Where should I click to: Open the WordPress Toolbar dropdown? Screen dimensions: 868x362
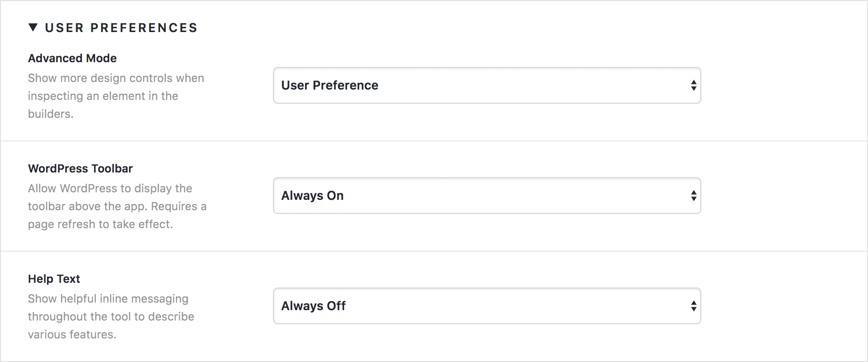[487, 196]
